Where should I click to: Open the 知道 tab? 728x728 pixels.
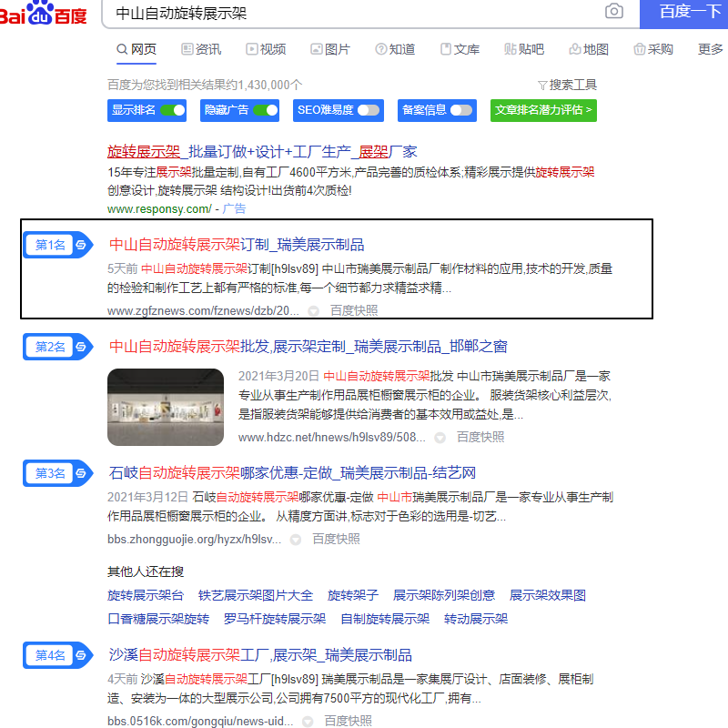395,49
